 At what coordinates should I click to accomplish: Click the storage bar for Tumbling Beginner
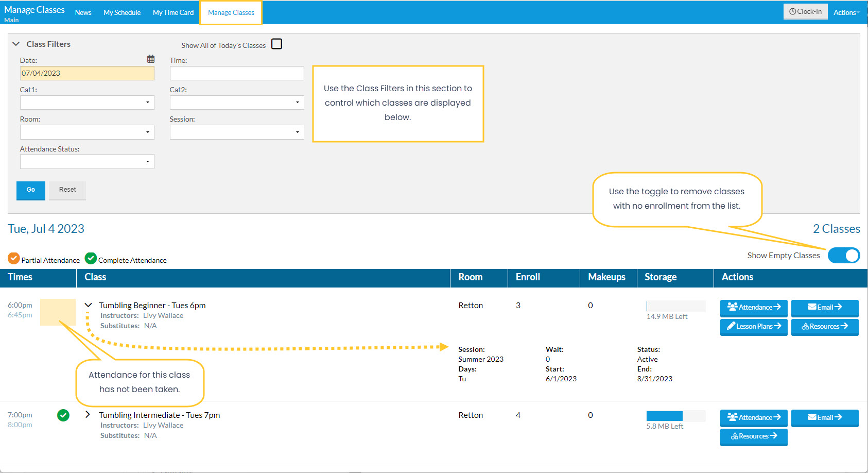(676, 306)
